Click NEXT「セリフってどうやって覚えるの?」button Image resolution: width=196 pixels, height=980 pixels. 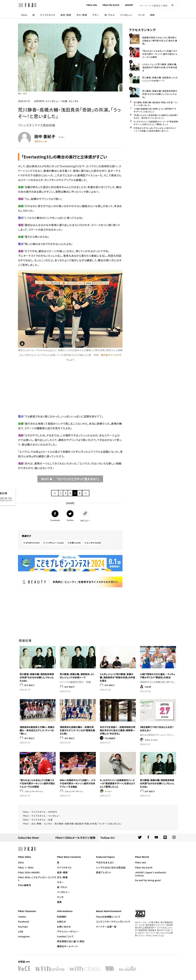tap(70, 479)
